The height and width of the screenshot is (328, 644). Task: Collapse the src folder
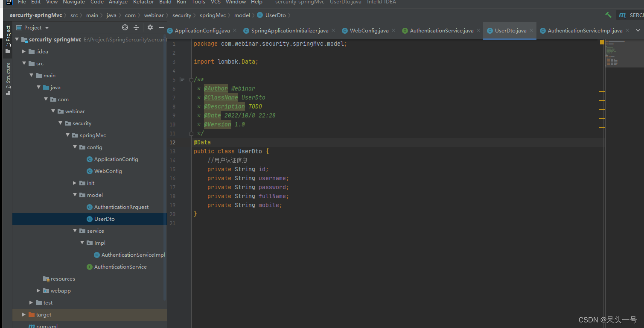(24, 63)
